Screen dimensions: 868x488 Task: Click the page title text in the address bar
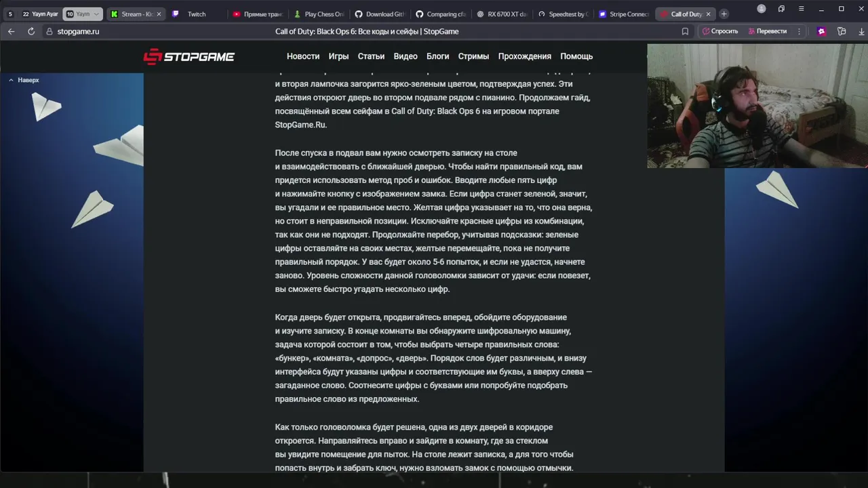tap(367, 31)
